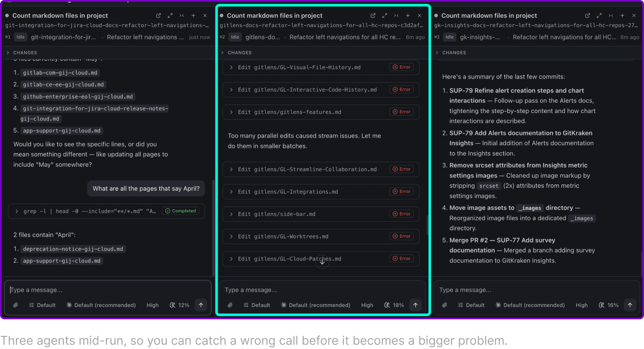Expand CHANGES section in agent #3 panel
Image resolution: width=644 pixels, height=349 pixels.
tap(451, 52)
